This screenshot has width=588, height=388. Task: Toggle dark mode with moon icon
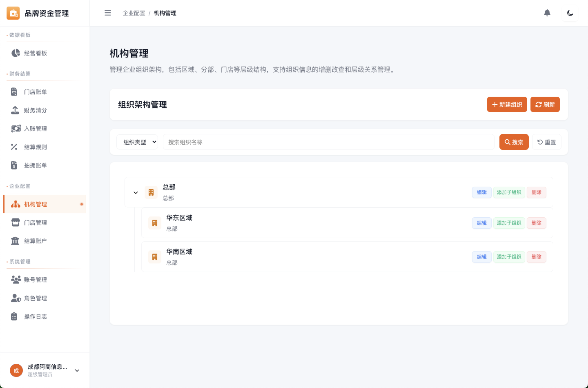(570, 13)
